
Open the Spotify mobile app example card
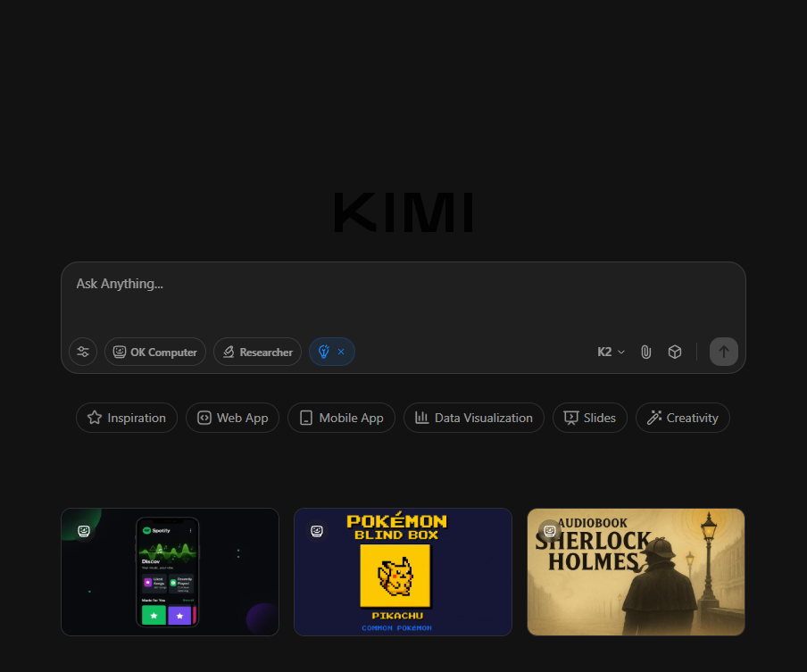tap(170, 572)
